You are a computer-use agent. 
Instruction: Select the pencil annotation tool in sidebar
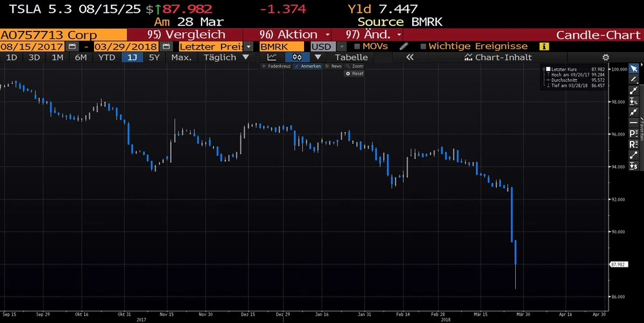click(x=634, y=80)
